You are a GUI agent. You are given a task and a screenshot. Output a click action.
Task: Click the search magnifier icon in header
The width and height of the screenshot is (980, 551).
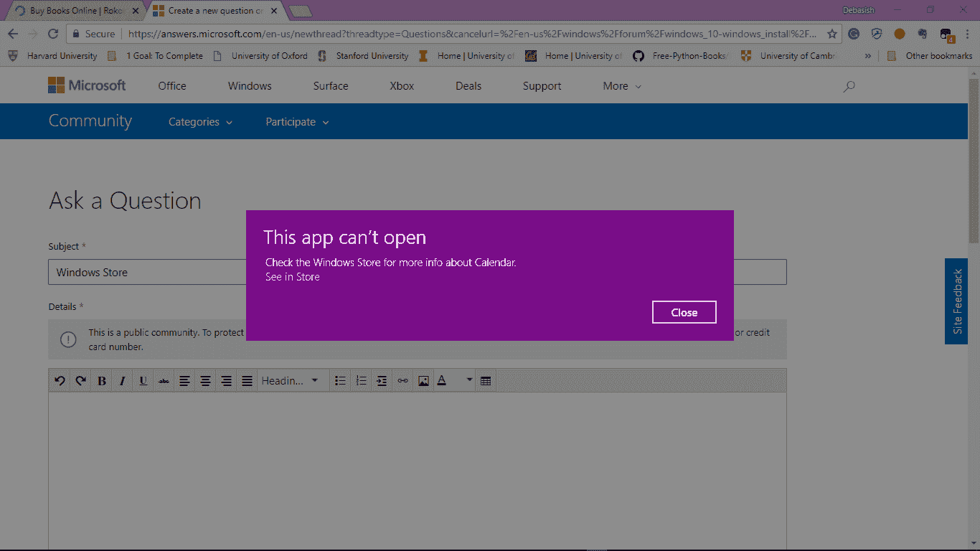pyautogui.click(x=849, y=86)
